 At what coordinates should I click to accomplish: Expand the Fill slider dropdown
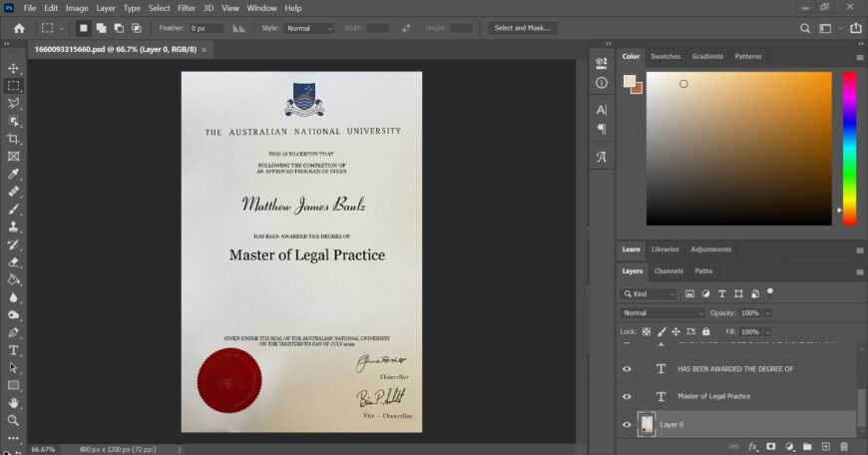[768, 332]
